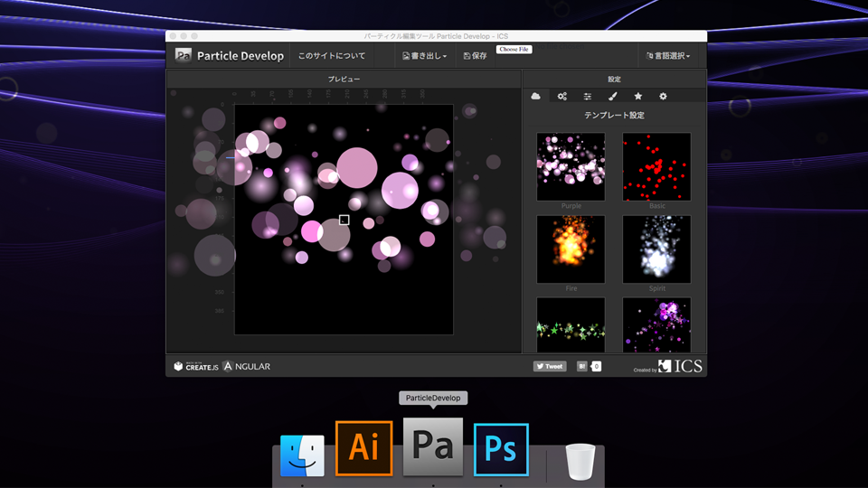Open the このサイトについて menu item
The width and height of the screenshot is (868, 488).
click(332, 56)
